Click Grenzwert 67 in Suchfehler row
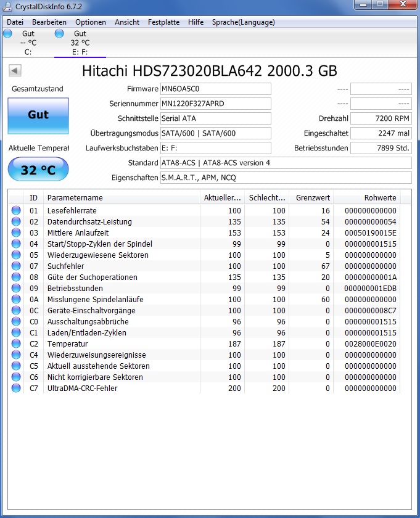 (326, 266)
